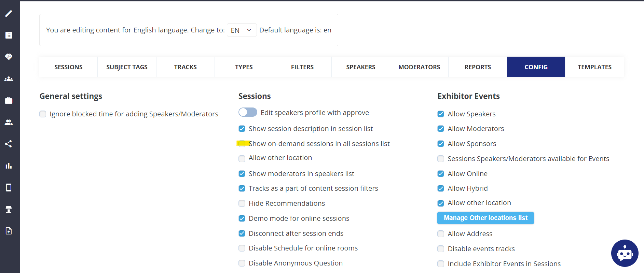The width and height of the screenshot is (644, 273).
Task: Click the list document icon in sidebar
Action: click(x=9, y=35)
